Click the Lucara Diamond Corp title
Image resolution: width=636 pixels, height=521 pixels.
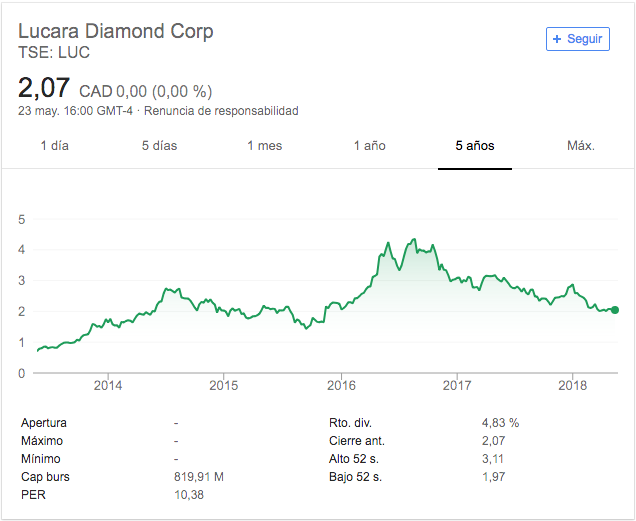[x=116, y=31]
